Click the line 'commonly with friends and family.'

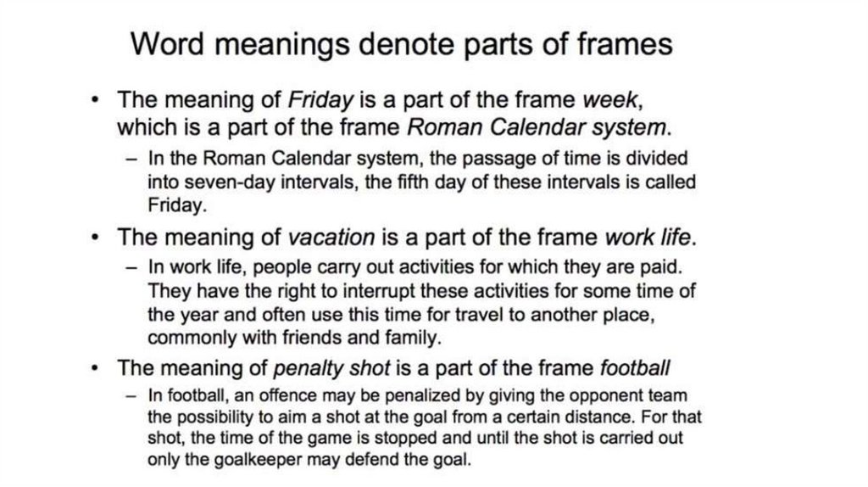294,338
